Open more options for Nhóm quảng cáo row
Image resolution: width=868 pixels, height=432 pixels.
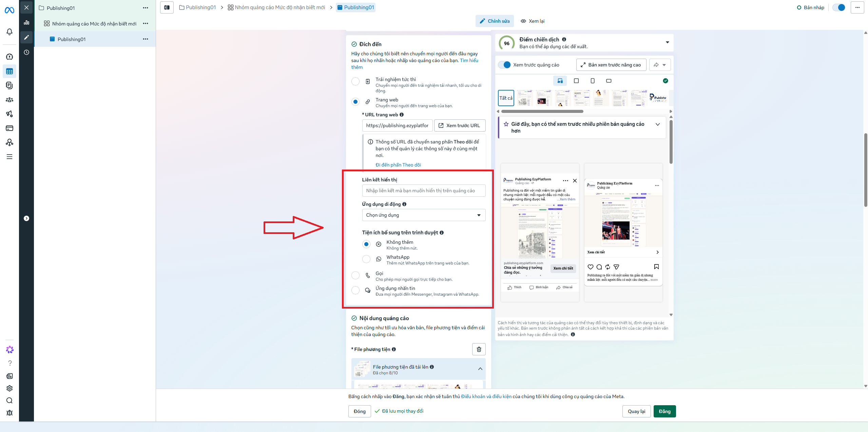tap(146, 23)
